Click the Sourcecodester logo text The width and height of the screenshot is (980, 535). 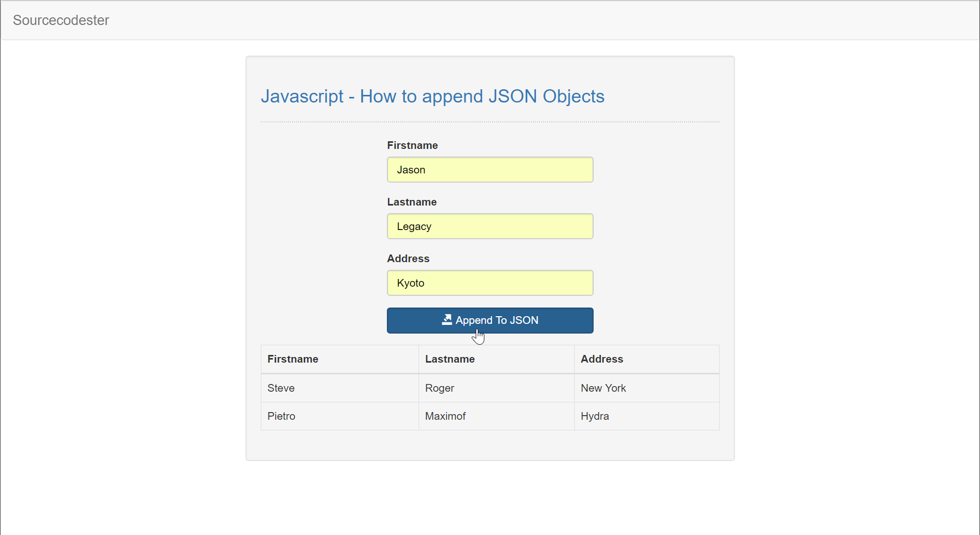coord(61,20)
